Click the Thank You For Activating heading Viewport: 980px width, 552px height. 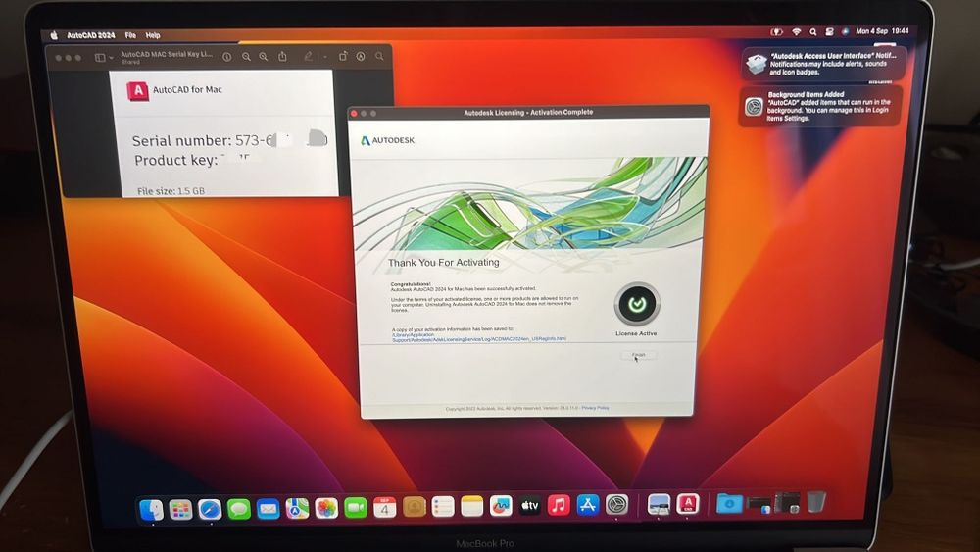[443, 263]
